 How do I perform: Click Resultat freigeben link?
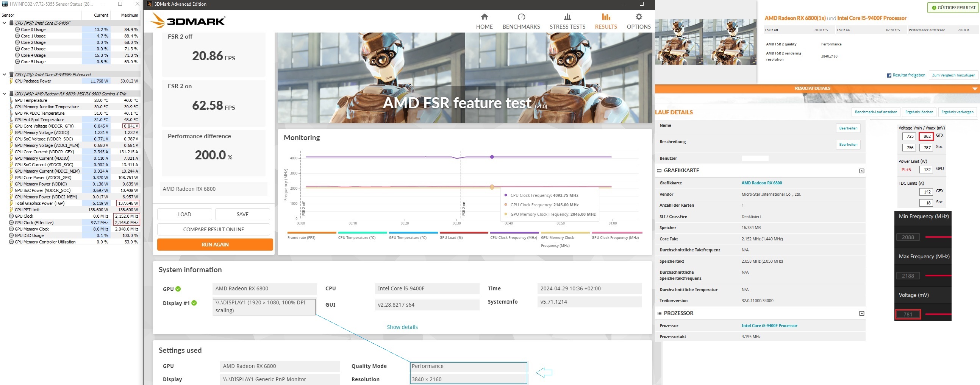(909, 75)
